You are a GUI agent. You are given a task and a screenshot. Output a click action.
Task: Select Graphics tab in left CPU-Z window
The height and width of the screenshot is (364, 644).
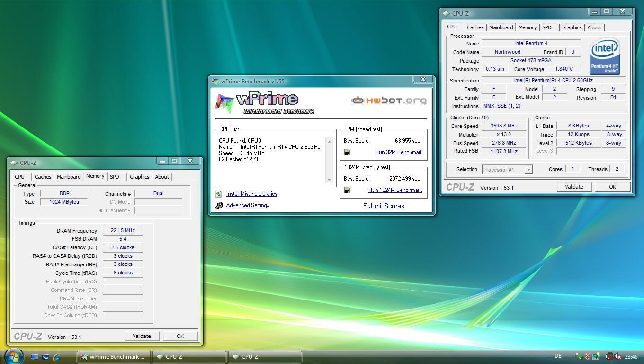pyautogui.click(x=139, y=177)
